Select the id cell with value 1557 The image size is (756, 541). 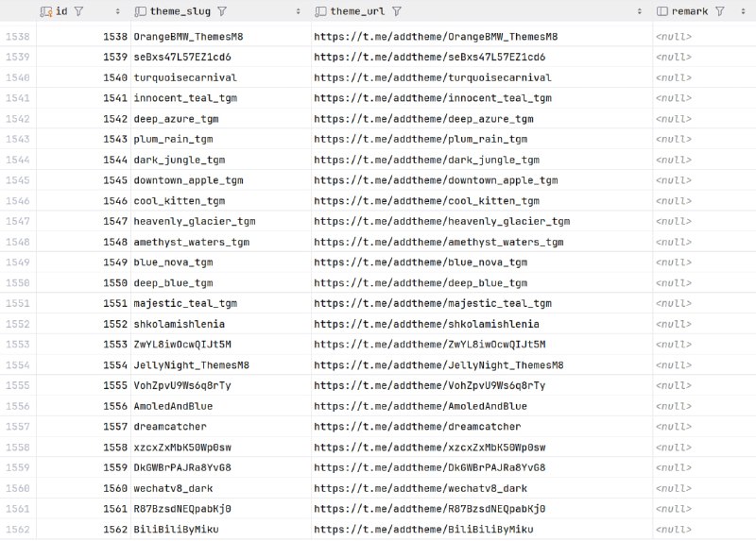[x=114, y=427]
